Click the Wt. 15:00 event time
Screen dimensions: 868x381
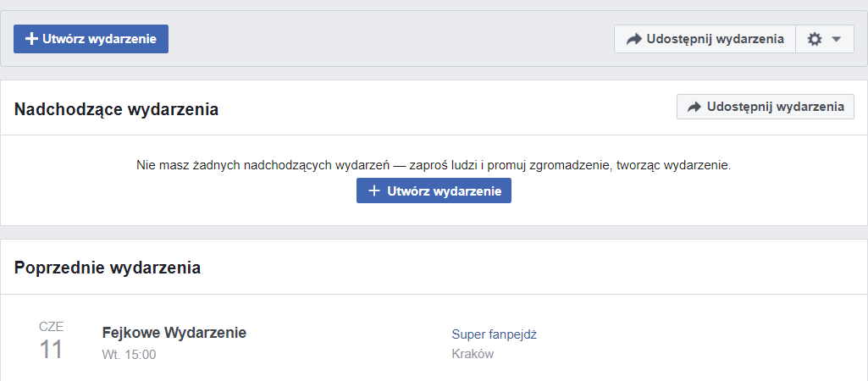point(129,355)
